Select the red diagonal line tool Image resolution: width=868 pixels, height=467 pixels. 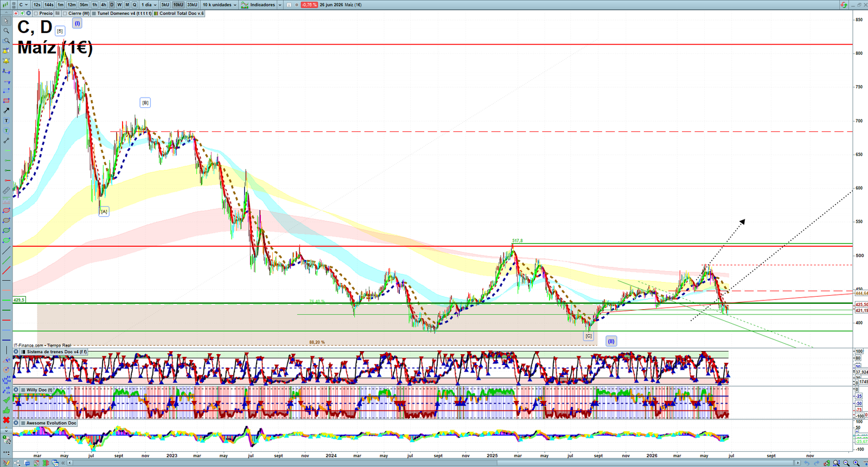[6, 270]
